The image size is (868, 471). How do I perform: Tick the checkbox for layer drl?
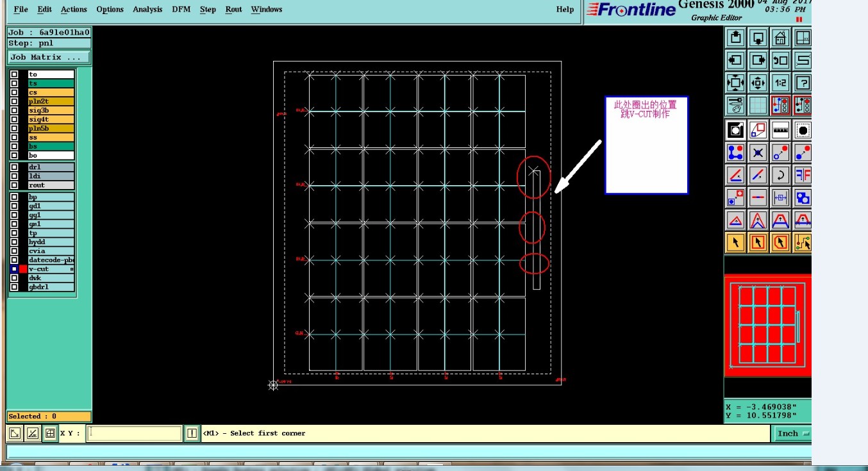pos(14,167)
